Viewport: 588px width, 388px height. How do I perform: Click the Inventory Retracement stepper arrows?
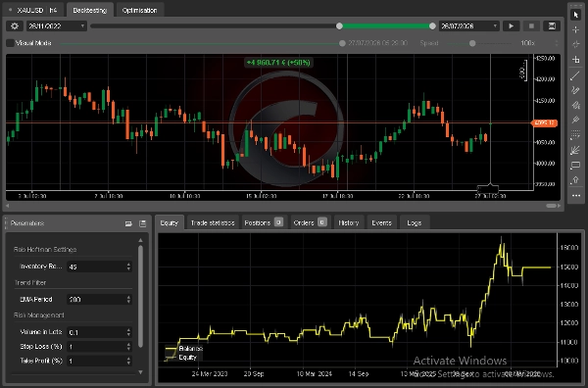[128, 267]
